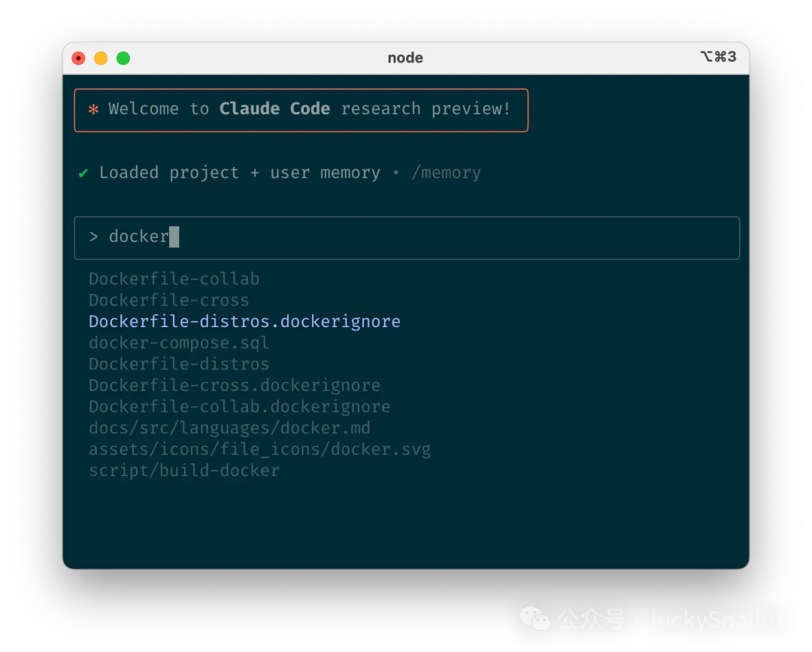The width and height of the screenshot is (812, 652).
Task: Choose Dockerfile-cross from the suggestions
Action: click(168, 300)
